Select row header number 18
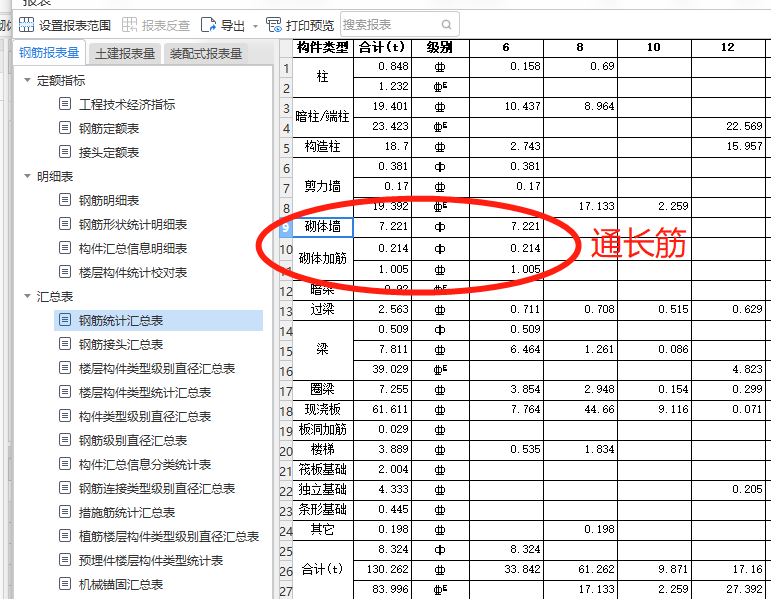The image size is (771, 599). tap(286, 411)
